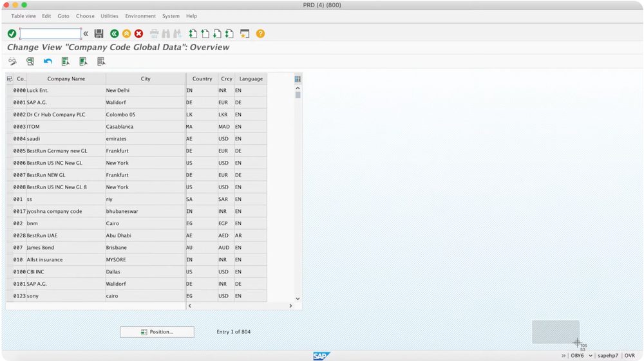The width and height of the screenshot is (644, 361).
Task: Collapse the command field with the double-chevron
Action: coord(86,33)
